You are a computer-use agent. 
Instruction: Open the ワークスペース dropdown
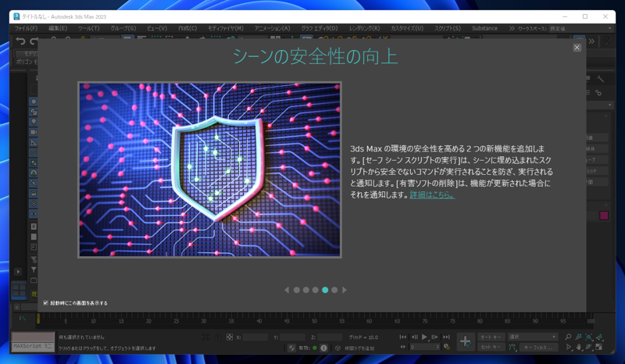pos(580,28)
